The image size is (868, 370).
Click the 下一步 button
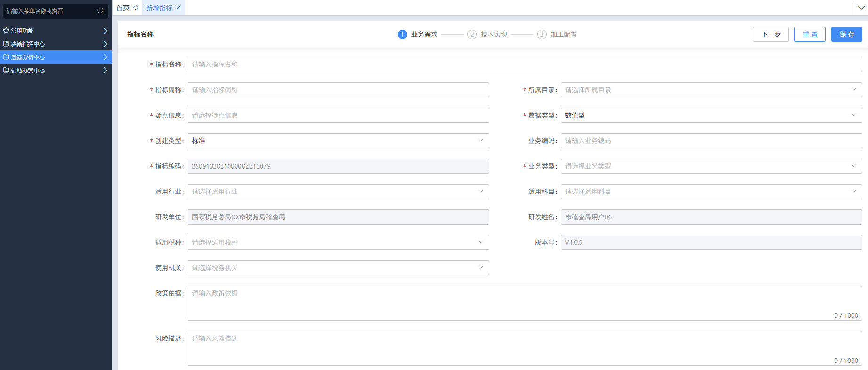coord(770,34)
